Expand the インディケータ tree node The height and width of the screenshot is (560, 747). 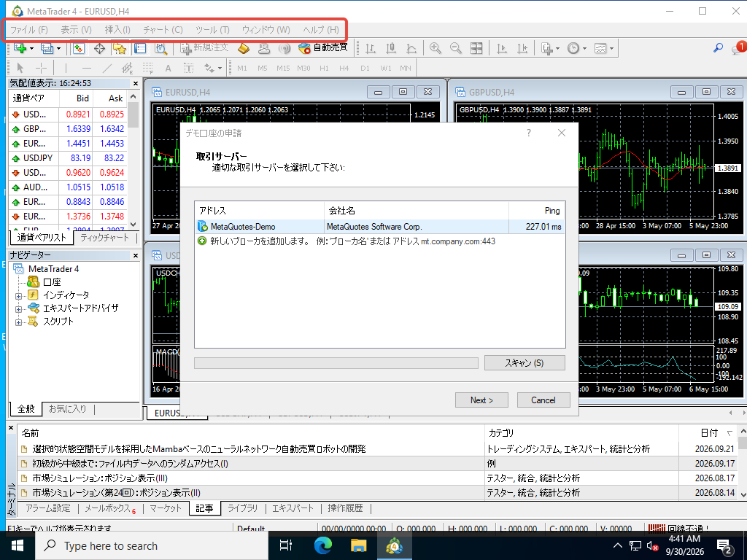18,296
